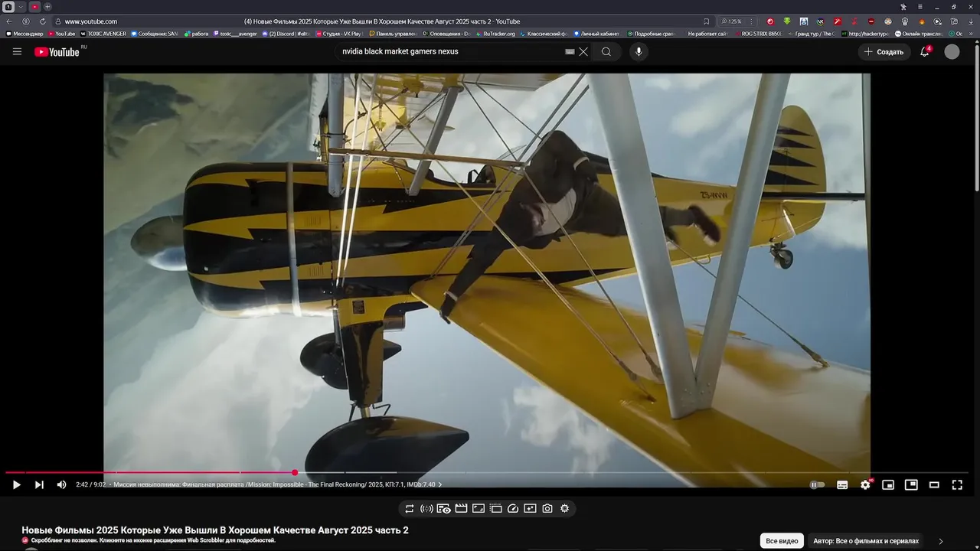Image resolution: width=980 pixels, height=551 pixels.
Task: Toggle audio boost broadcast icon
Action: click(426, 508)
